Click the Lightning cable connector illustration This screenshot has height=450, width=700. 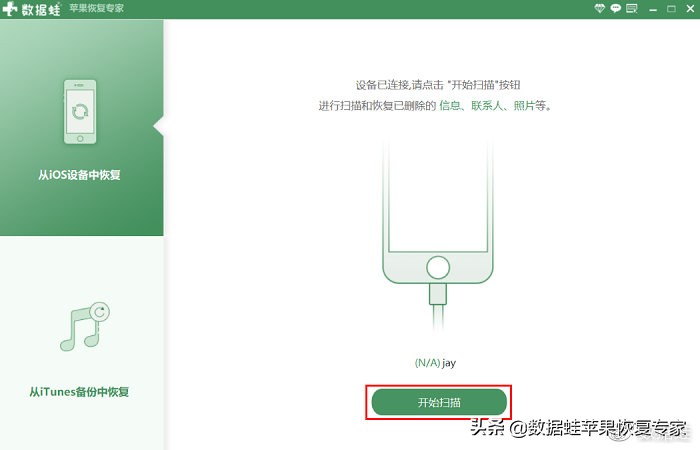click(438, 295)
